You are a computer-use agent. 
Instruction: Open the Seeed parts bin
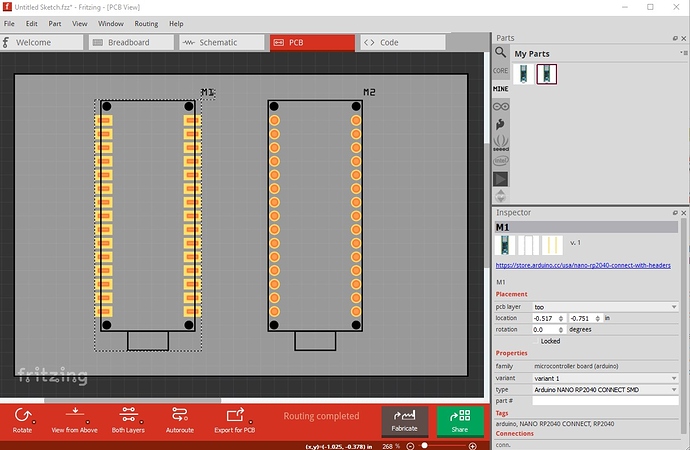point(500,143)
